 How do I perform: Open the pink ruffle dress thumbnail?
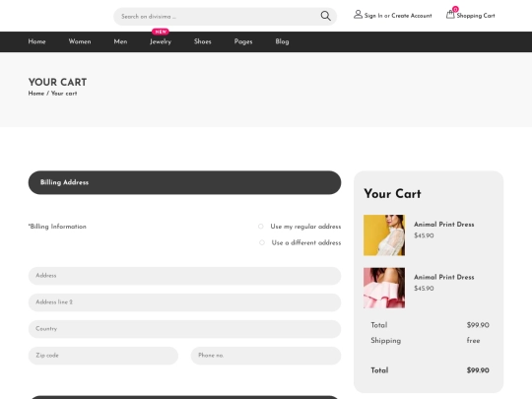point(384,288)
